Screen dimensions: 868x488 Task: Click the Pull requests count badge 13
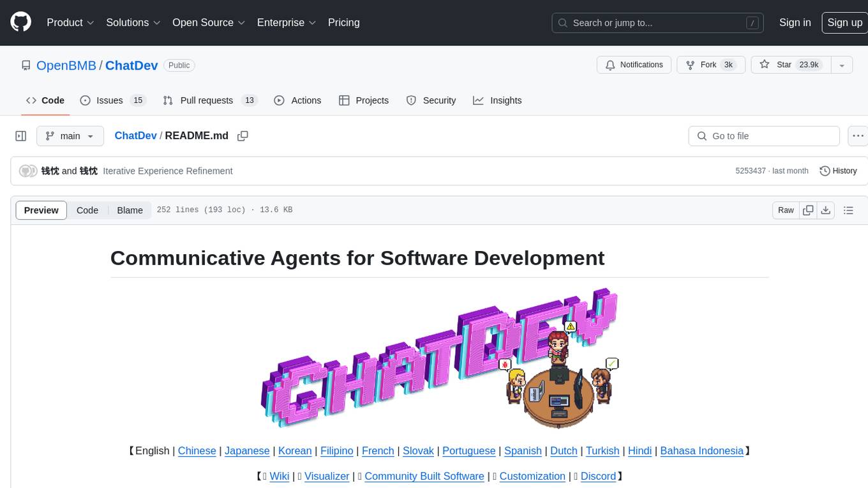250,100
